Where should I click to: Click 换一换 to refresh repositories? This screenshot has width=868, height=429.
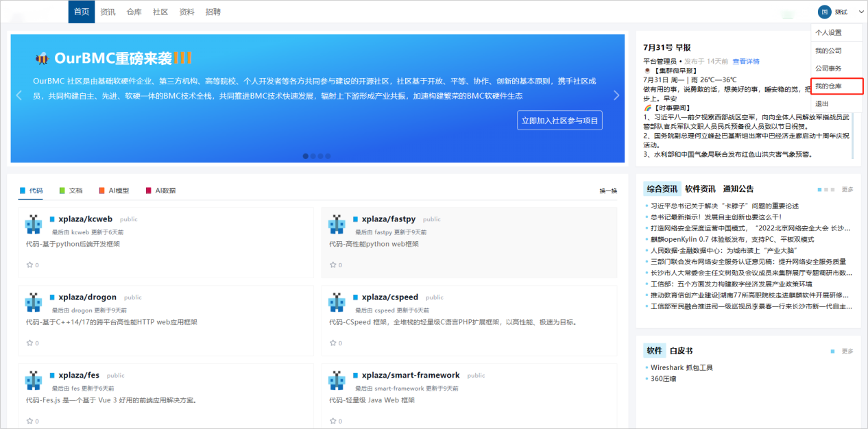tap(608, 191)
